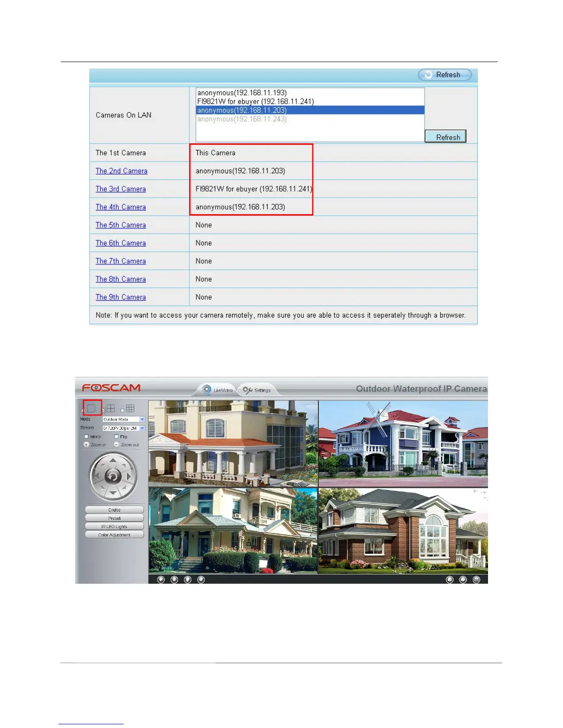Start recording with the record icon

(463, 580)
